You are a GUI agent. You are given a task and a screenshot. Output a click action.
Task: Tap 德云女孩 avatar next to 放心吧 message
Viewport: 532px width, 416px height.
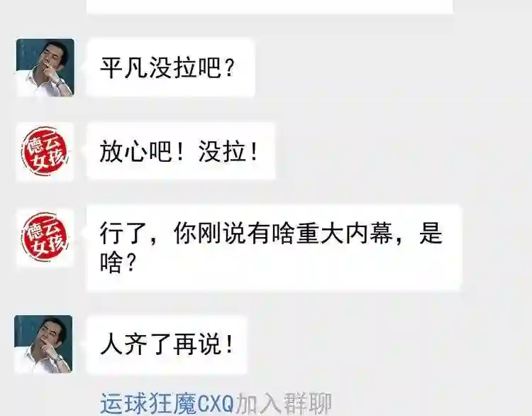pyautogui.click(x=45, y=151)
